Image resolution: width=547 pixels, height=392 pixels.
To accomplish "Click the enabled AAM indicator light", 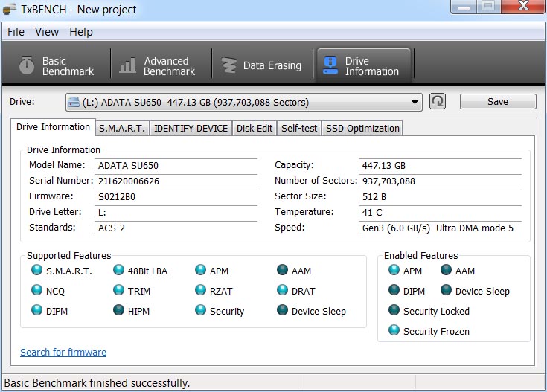I will click(447, 270).
